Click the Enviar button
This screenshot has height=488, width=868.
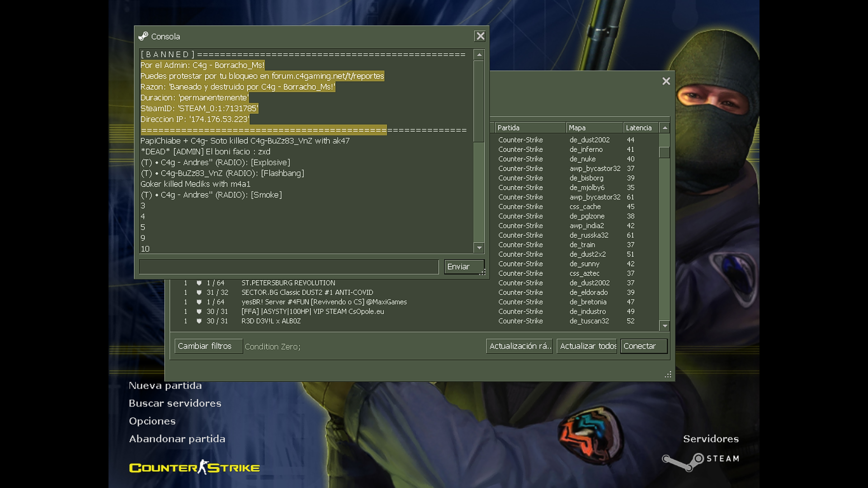464,267
